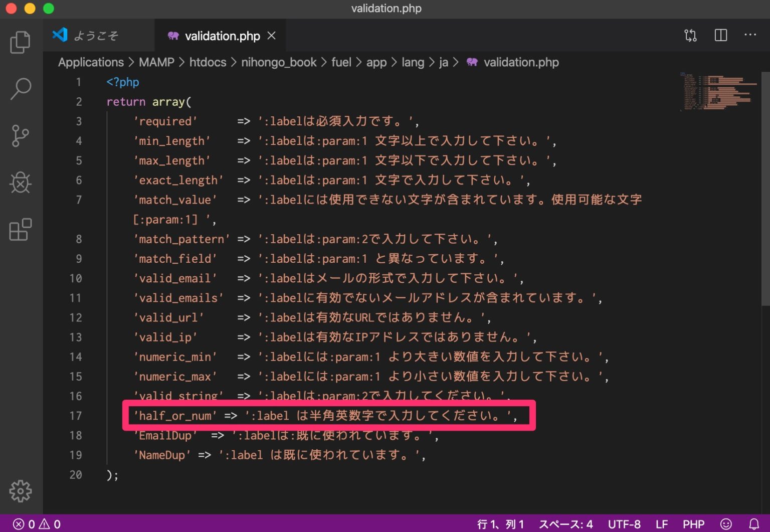770x532 pixels.
Task: Expand the fuel breadcrumb folder
Action: tap(341, 62)
